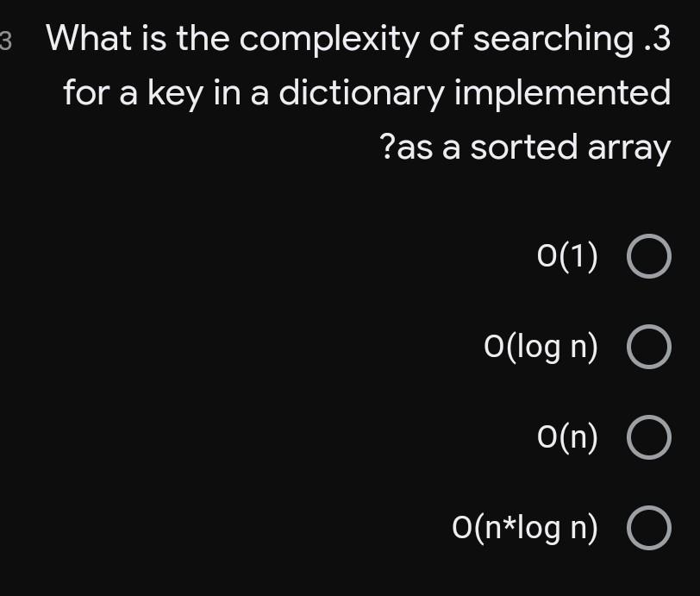Click the O(n) option label text
This screenshot has width=700, height=596.
[568, 437]
